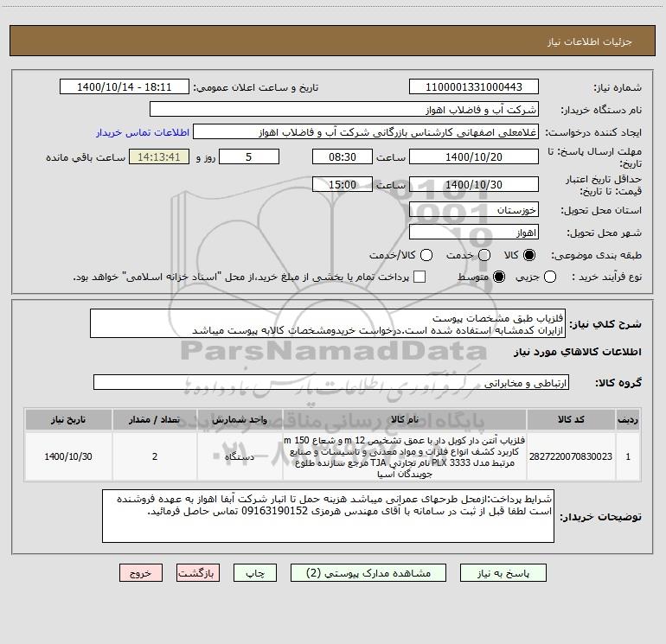Screen dimensions: 666x644
Task: Click the شرح کلی نیاز description box
Action: [x=328, y=323]
